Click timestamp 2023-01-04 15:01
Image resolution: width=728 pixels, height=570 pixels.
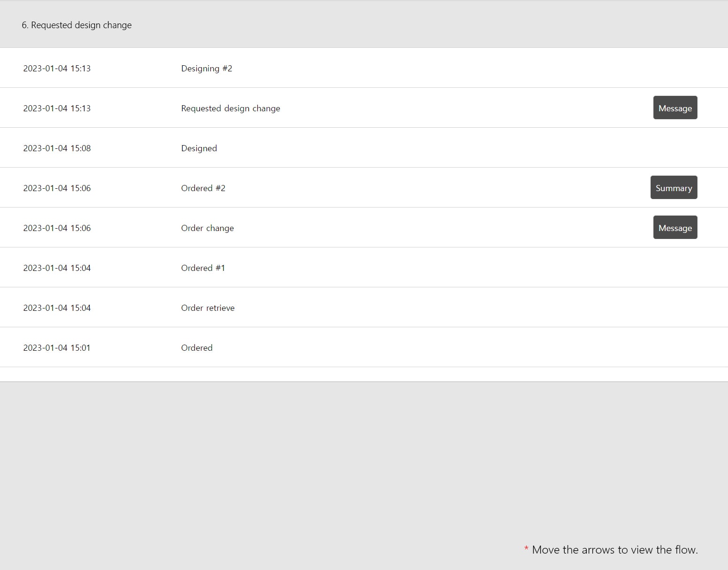(57, 348)
